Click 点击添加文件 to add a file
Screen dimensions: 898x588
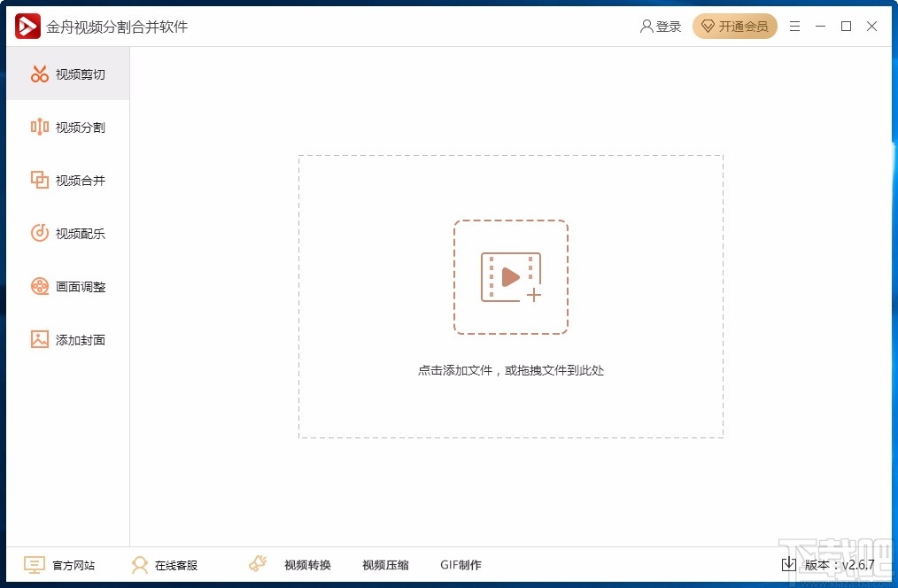click(510, 370)
